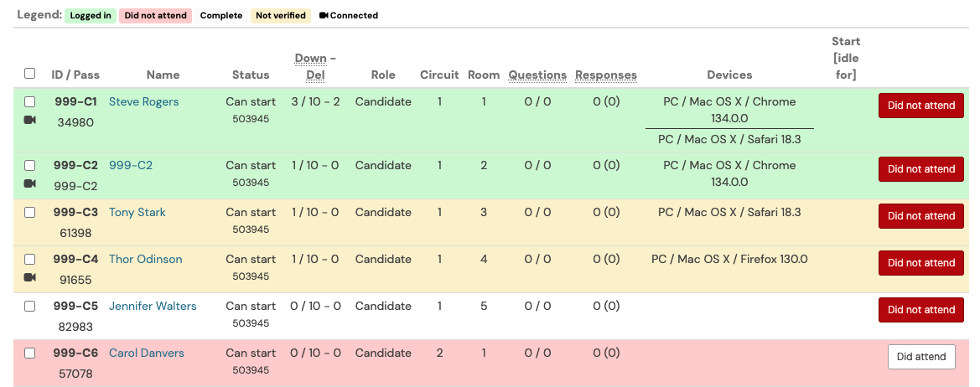Click the camera icon under Steve Rogers' checkbox
This screenshot has height=387, width=980.
29,120
